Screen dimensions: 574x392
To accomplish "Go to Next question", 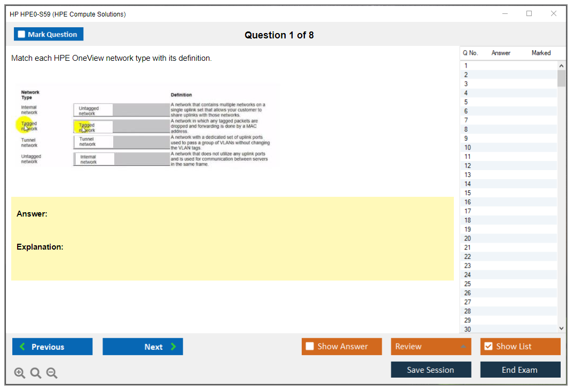I will [x=143, y=347].
